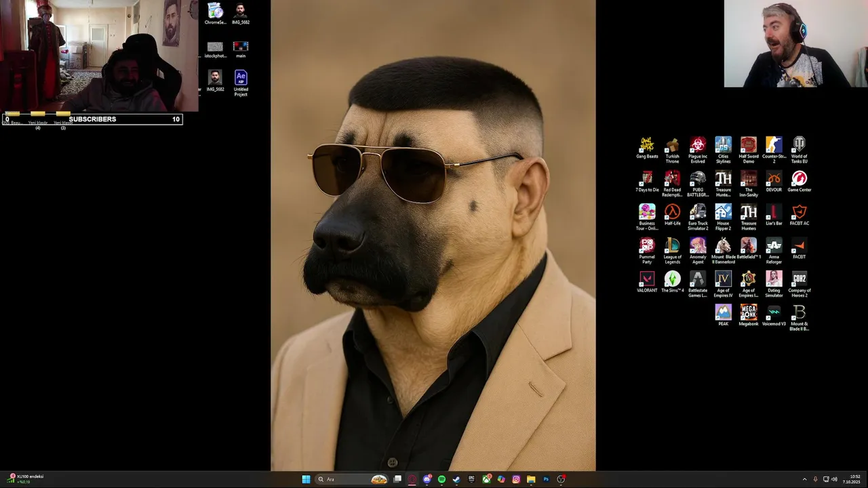
Task: Select the istockphoto file on desktop
Action: (x=215, y=49)
